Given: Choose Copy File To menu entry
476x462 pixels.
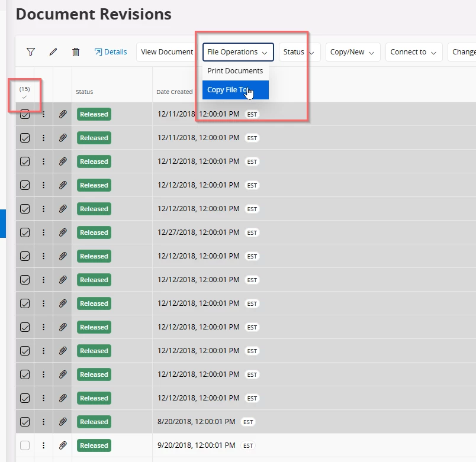Looking at the screenshot, I should click(235, 90).
